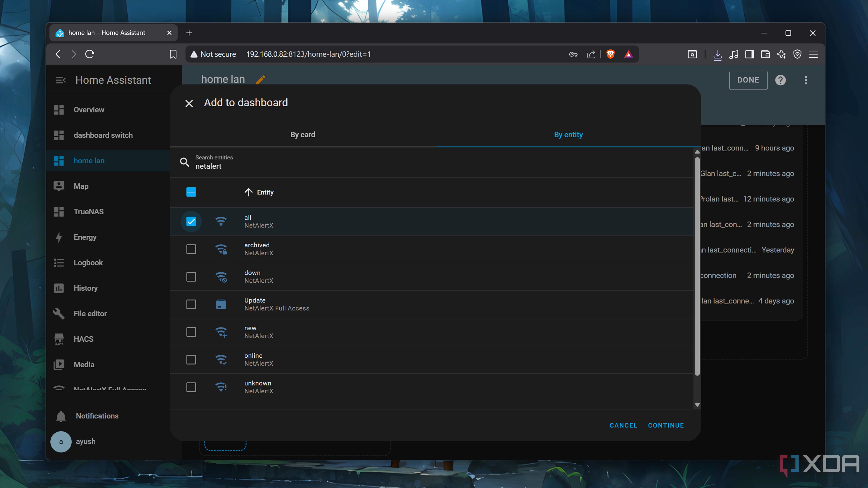Viewport: 868px width, 488px height.
Task: Check the 'archived' NetAlertX entity checkbox
Action: point(191,249)
